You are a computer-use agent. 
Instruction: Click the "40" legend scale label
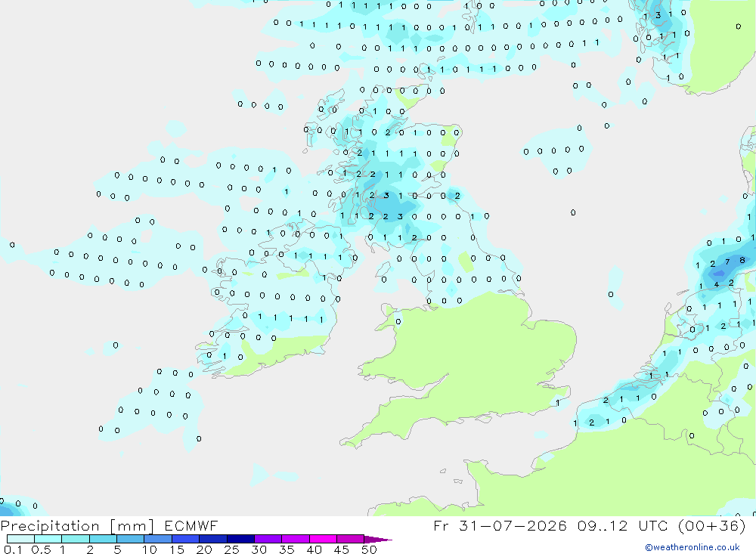pyautogui.click(x=314, y=549)
